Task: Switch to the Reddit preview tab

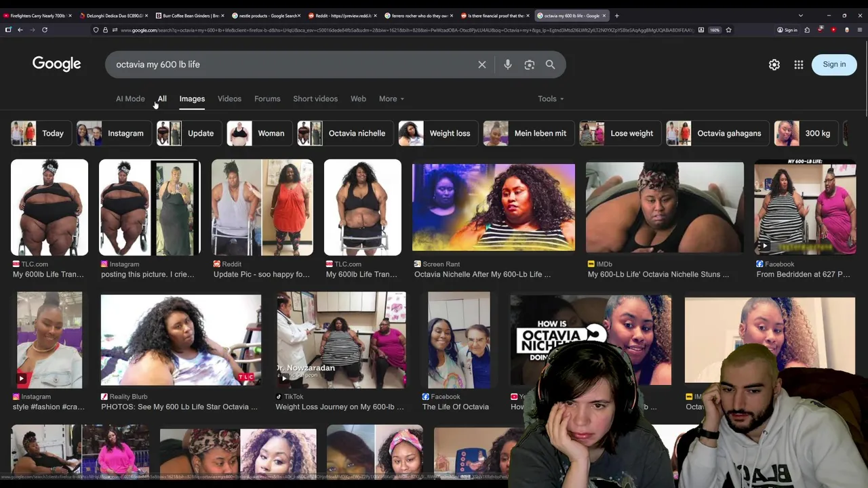Action: [x=343, y=16]
